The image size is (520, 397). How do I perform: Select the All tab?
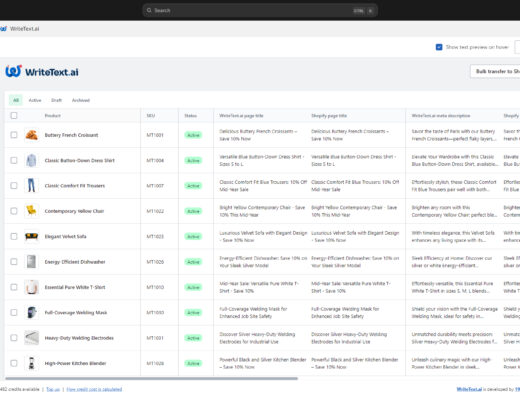(x=16, y=100)
